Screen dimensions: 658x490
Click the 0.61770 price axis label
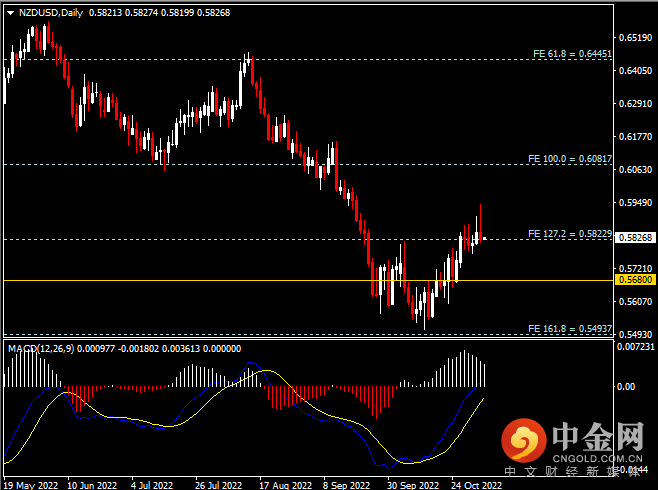(x=635, y=136)
